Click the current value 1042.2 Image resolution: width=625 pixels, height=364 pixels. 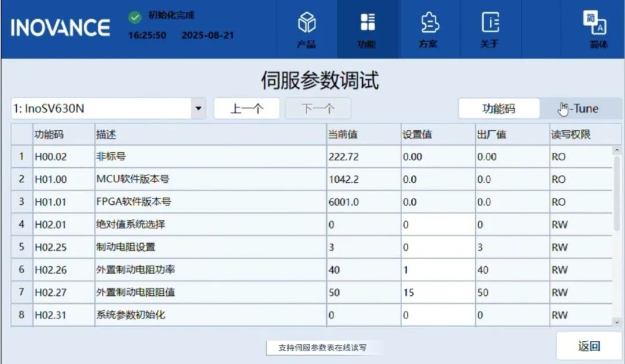343,179
